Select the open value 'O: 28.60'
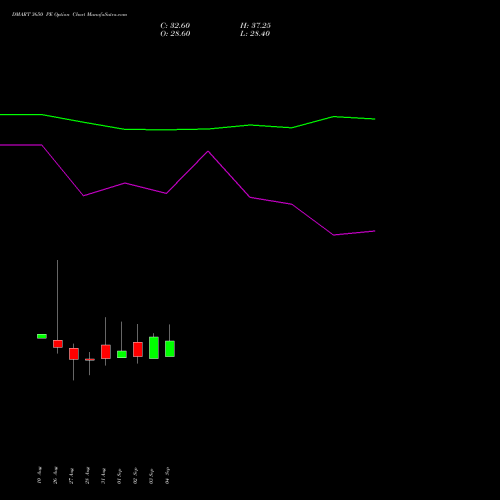The image size is (500, 500). [x=175, y=34]
